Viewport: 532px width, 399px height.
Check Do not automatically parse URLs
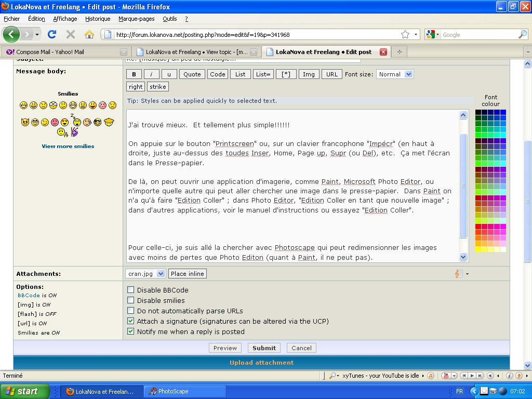pos(130,311)
